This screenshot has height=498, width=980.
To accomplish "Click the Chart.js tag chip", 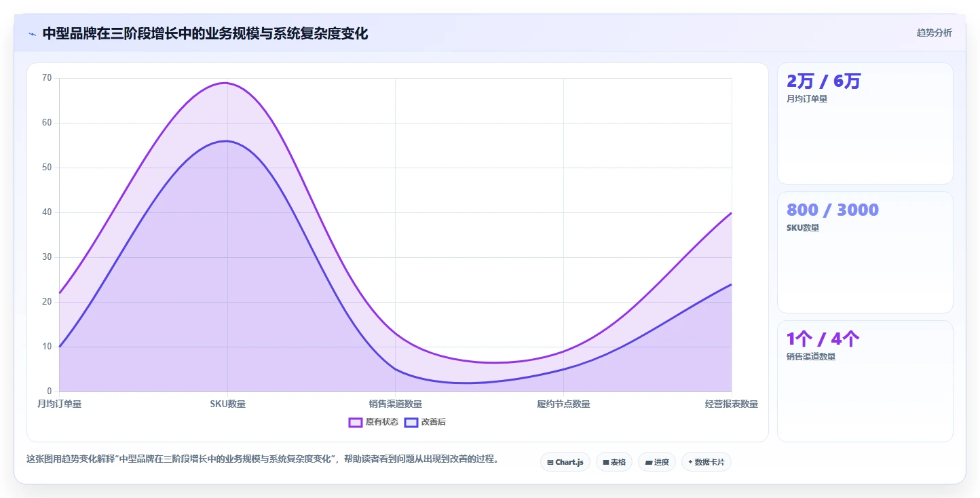I will pyautogui.click(x=565, y=462).
